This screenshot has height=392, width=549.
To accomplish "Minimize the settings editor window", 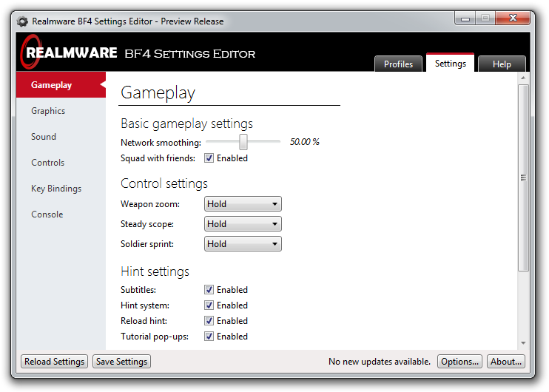I will click(x=465, y=18).
